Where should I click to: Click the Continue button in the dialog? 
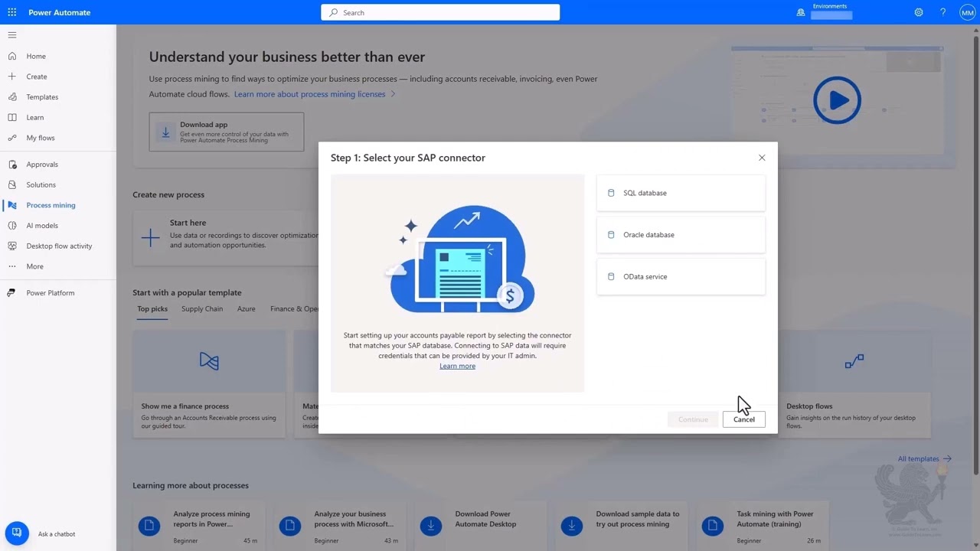click(x=693, y=419)
